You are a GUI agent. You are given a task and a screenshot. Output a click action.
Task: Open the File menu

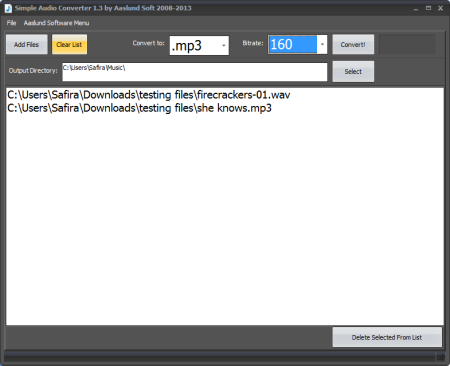point(11,23)
